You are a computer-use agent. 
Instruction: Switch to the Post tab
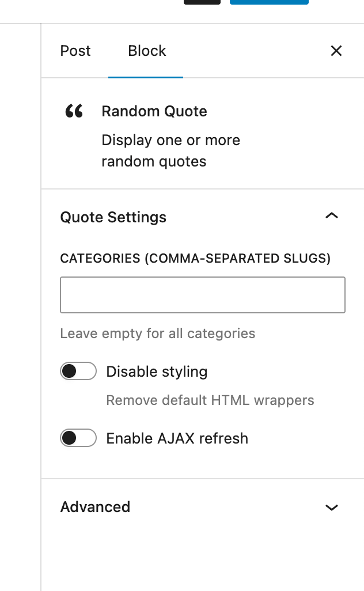tap(75, 51)
